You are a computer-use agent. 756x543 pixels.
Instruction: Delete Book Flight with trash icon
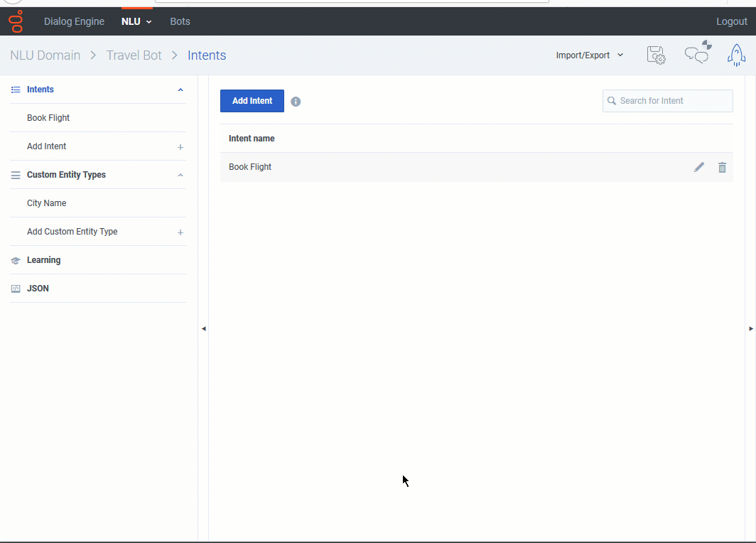click(x=722, y=167)
